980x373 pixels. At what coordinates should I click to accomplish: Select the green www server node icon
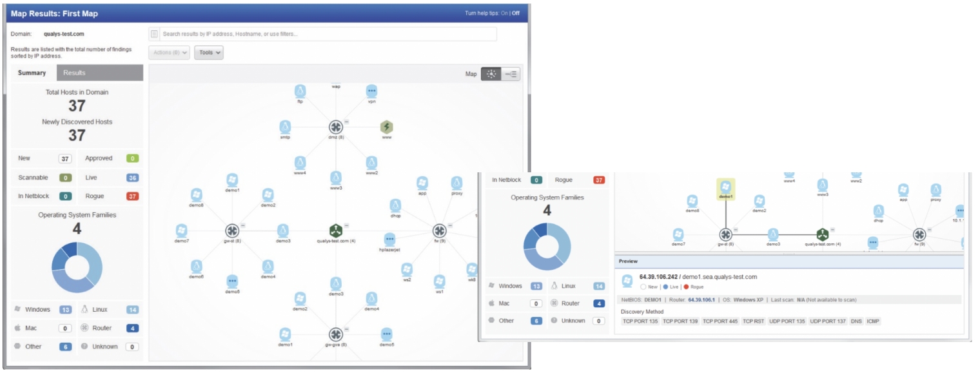click(386, 126)
